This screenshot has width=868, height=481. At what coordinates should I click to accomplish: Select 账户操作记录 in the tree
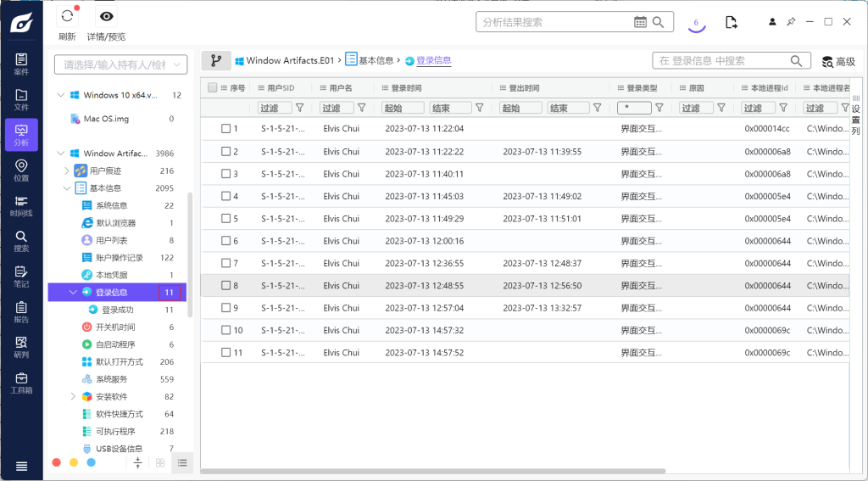(119, 258)
